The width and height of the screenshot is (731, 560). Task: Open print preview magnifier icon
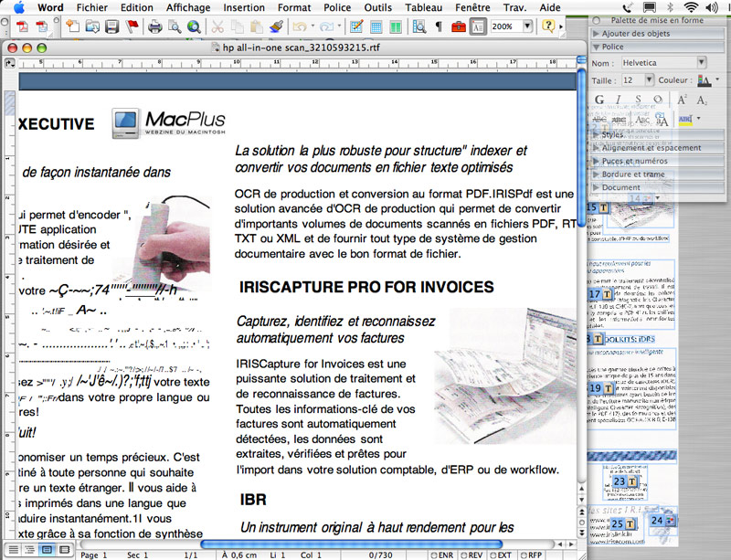click(x=175, y=26)
